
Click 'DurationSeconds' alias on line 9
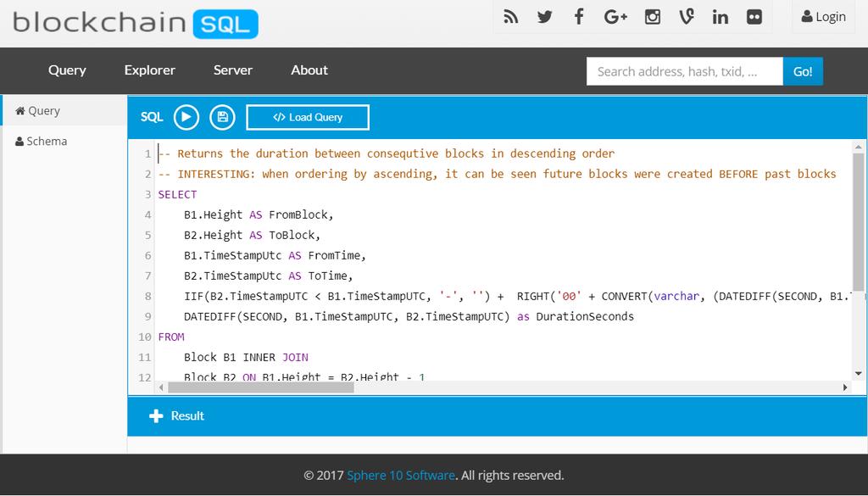(x=585, y=316)
